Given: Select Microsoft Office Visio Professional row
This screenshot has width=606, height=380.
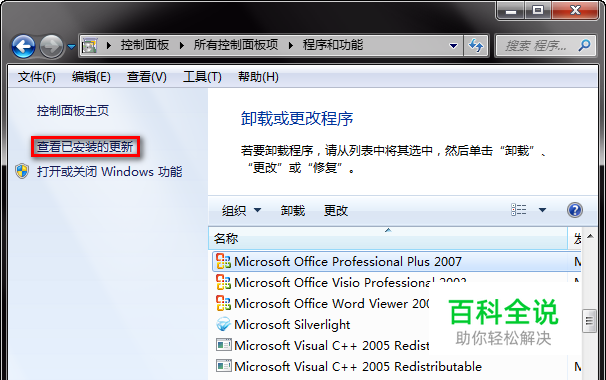Looking at the screenshot, I should [x=396, y=282].
